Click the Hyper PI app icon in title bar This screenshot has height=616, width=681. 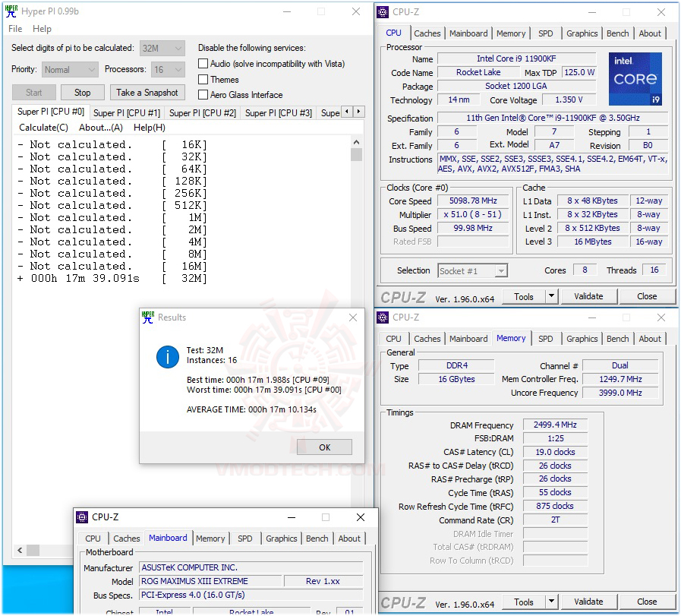click(x=11, y=11)
